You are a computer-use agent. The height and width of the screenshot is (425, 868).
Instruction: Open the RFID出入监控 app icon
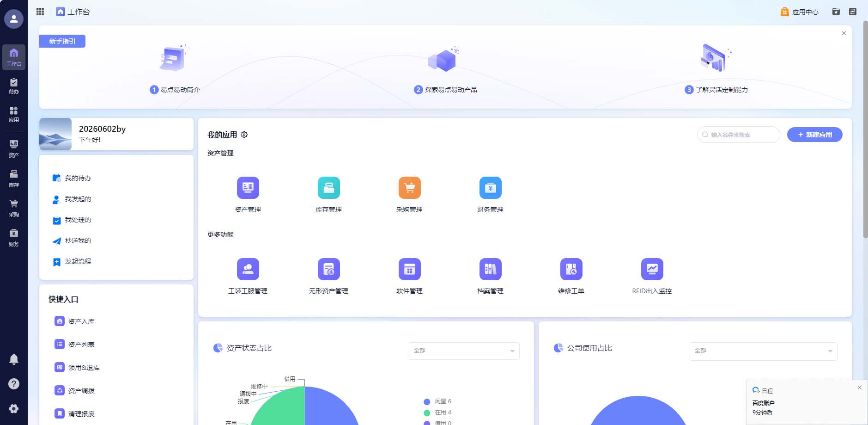(x=652, y=269)
